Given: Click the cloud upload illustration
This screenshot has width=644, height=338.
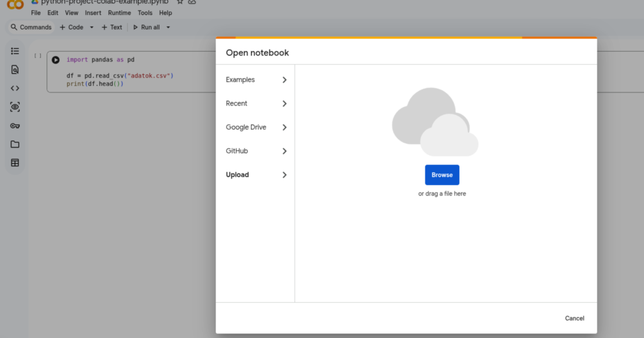Looking at the screenshot, I should coord(435,122).
